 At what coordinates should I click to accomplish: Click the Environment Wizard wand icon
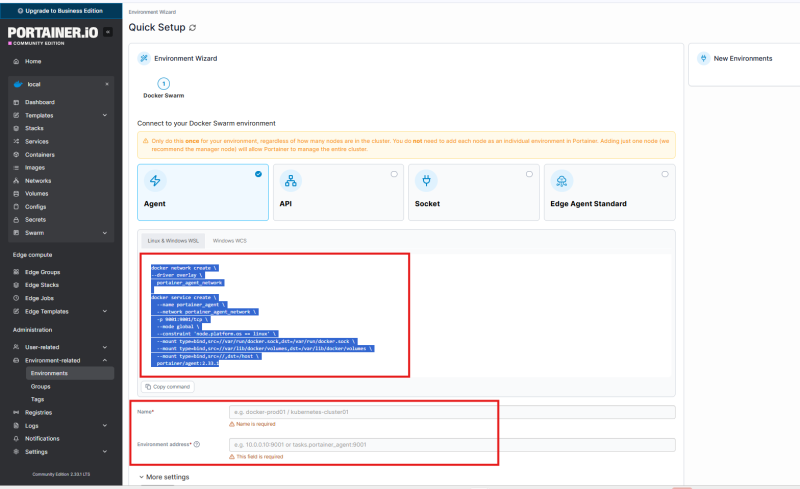tap(144, 58)
